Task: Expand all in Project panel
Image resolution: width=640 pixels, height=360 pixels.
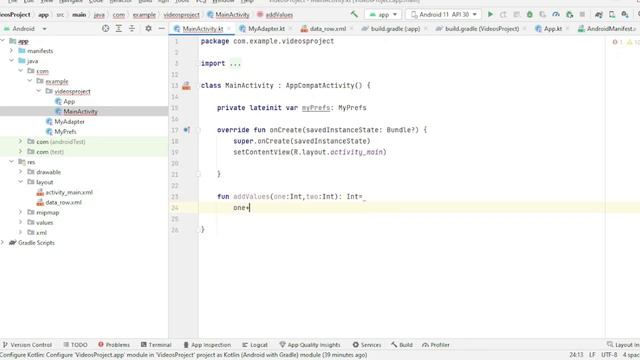Action: click(x=118, y=29)
